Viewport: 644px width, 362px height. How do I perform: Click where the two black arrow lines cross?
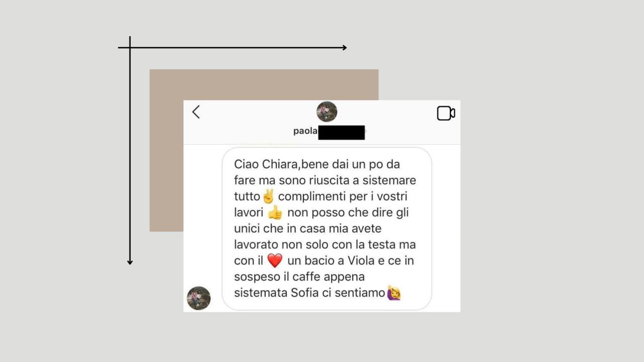(x=130, y=48)
